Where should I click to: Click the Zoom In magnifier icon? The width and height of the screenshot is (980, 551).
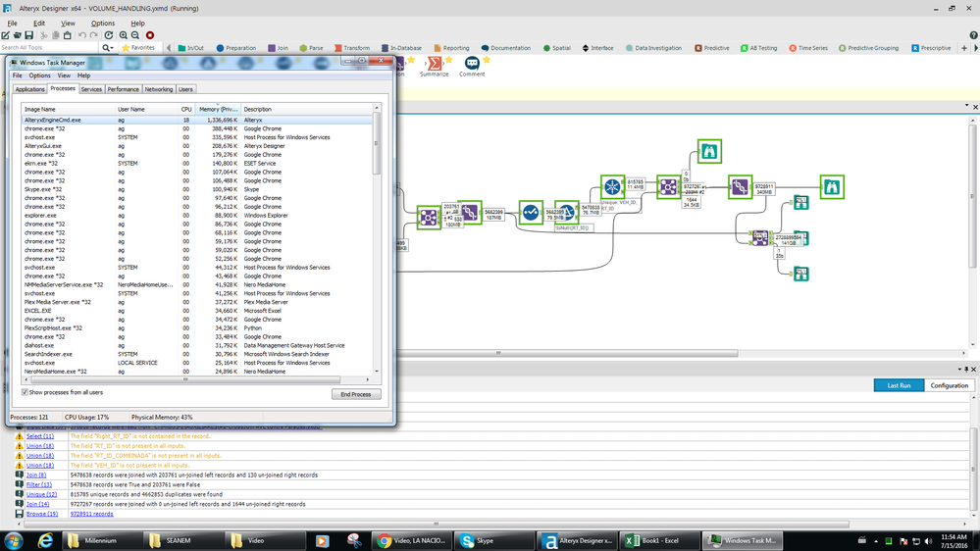pos(123,35)
